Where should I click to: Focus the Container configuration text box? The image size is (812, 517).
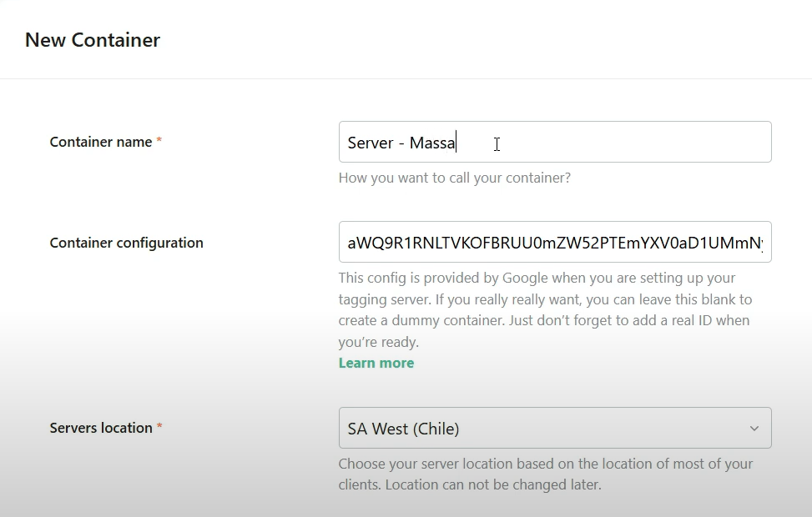(x=555, y=242)
